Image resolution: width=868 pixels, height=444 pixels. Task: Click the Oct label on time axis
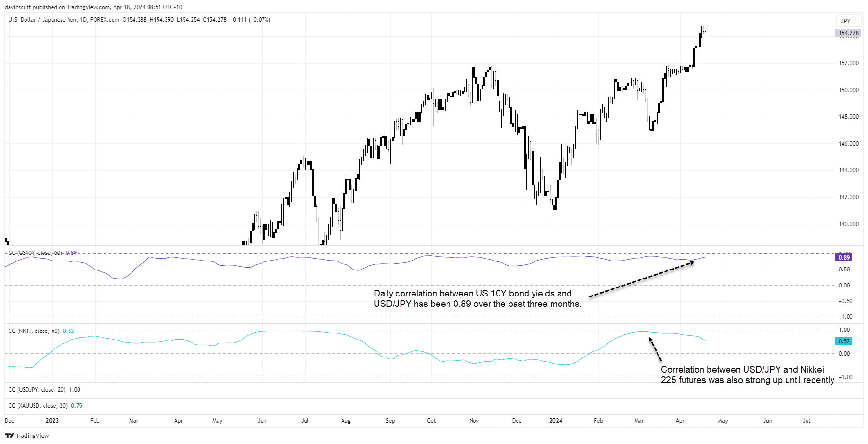pos(431,421)
